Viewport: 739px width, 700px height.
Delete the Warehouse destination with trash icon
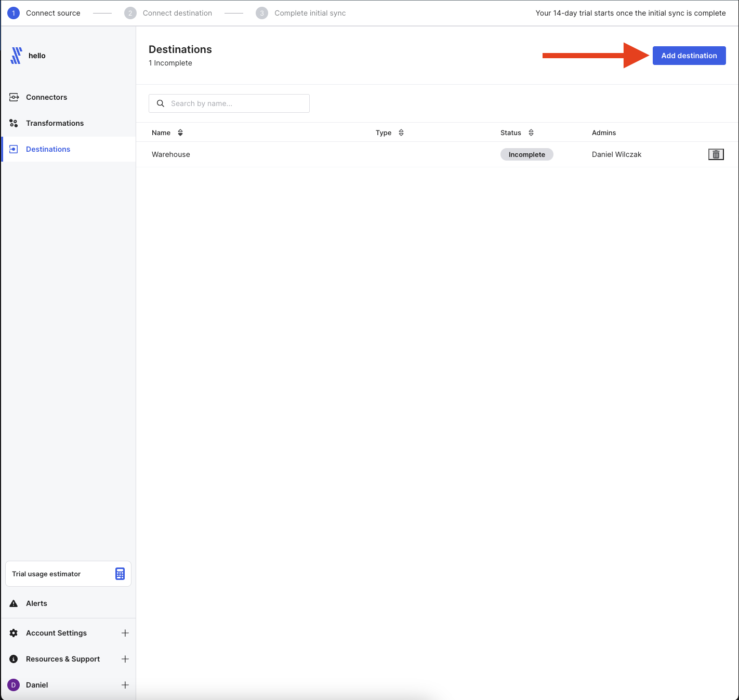pyautogui.click(x=716, y=154)
